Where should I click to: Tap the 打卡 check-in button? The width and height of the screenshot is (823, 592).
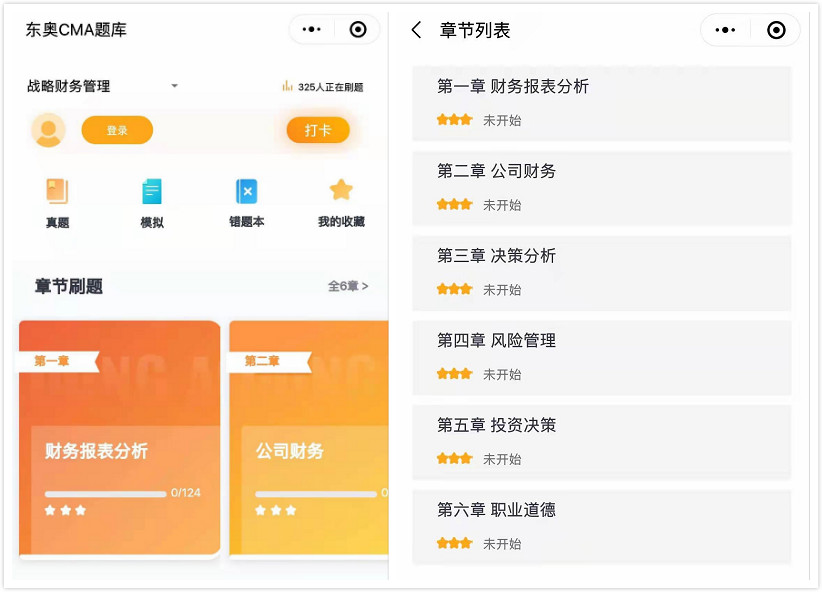click(317, 130)
